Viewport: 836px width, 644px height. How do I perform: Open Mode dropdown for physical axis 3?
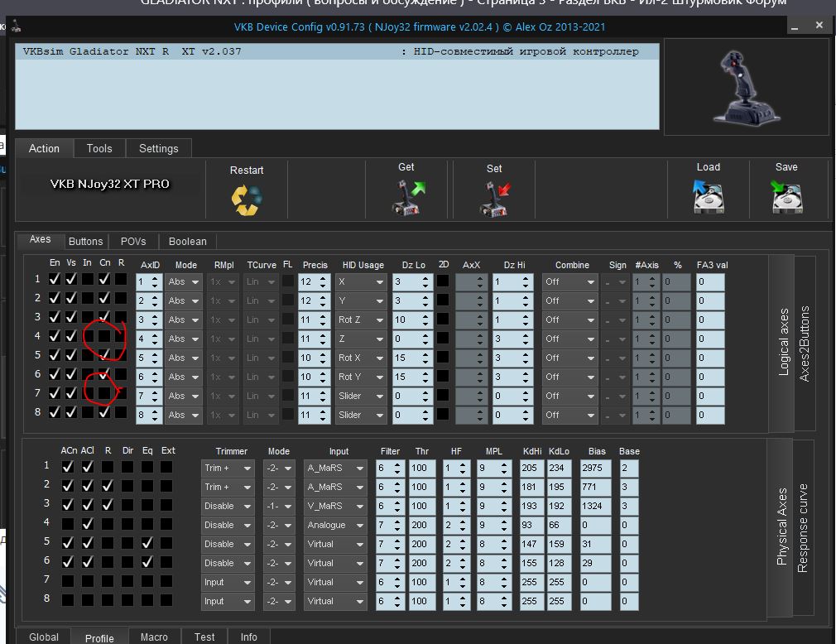(279, 506)
